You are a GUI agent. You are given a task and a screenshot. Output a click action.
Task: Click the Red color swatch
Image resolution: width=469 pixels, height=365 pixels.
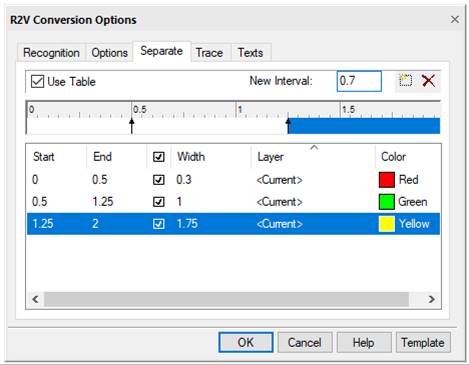click(387, 180)
